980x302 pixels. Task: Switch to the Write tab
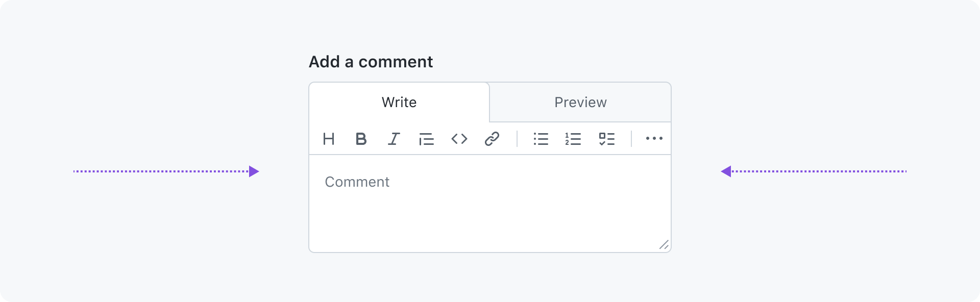pyautogui.click(x=399, y=102)
